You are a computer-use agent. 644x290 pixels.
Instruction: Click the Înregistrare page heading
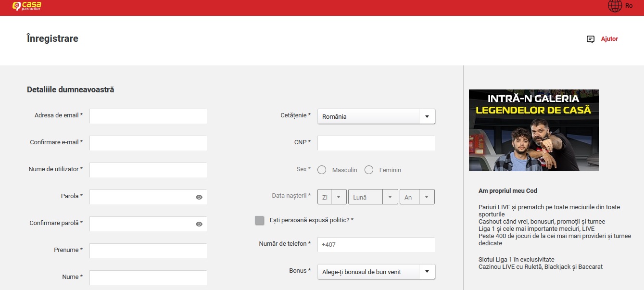point(52,39)
